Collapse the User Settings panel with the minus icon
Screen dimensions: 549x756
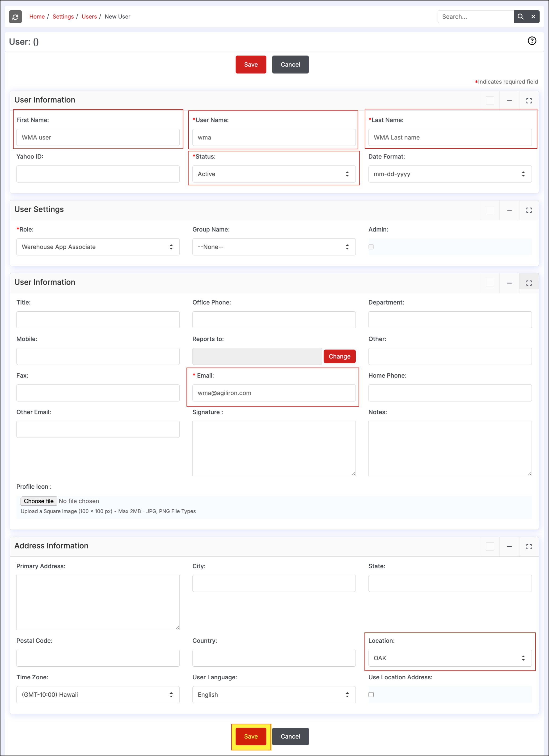(509, 210)
